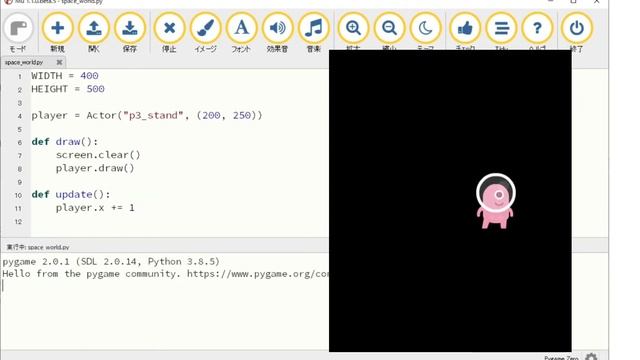Click the line 'HEIGHT = 500'
The width and height of the screenshot is (640, 360).
point(68,89)
